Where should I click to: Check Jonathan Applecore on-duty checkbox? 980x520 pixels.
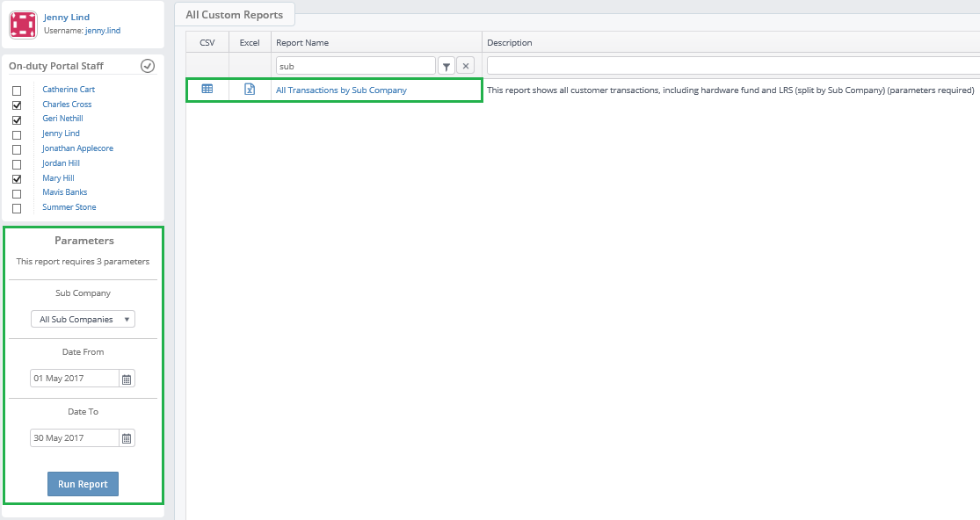[17, 150]
